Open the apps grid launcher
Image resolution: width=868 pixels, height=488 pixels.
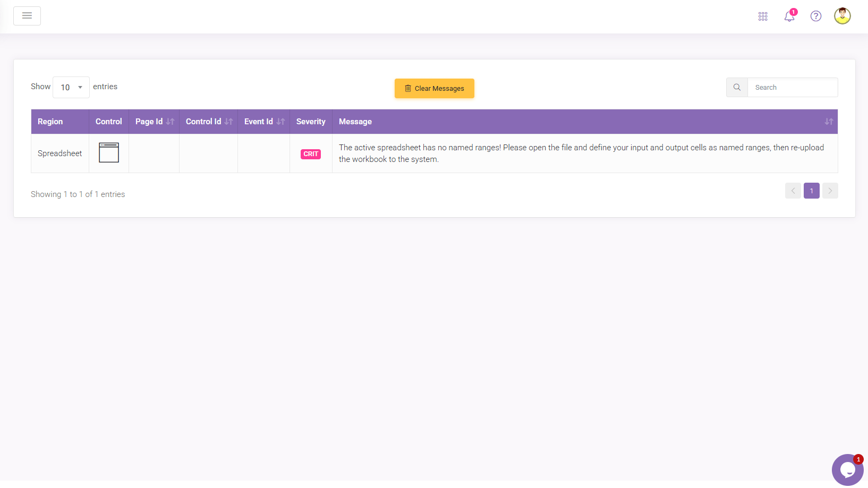point(763,16)
